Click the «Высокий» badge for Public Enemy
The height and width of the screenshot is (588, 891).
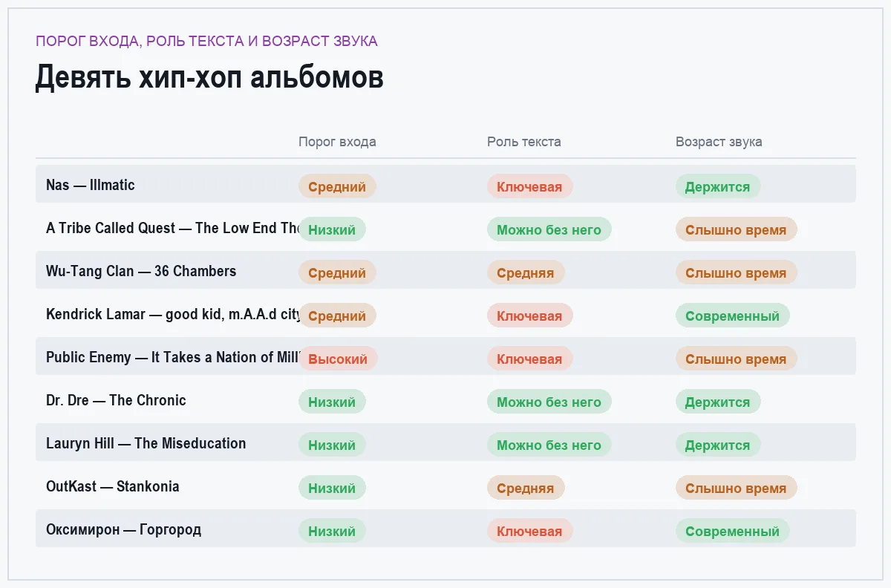(338, 359)
